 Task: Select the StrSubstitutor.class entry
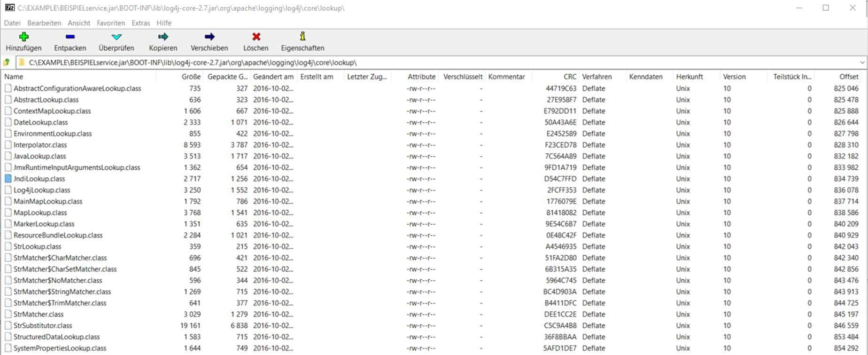43,325
